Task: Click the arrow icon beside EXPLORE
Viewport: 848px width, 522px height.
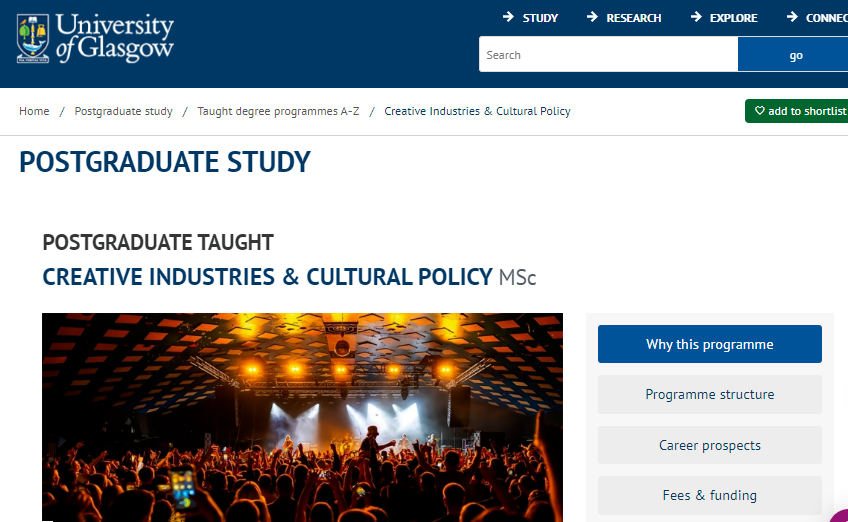Action: pos(695,17)
